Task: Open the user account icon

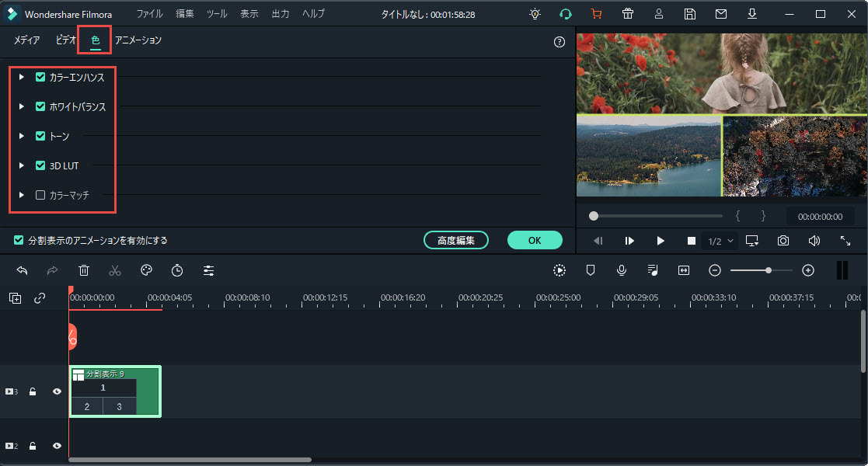Action: [659, 15]
